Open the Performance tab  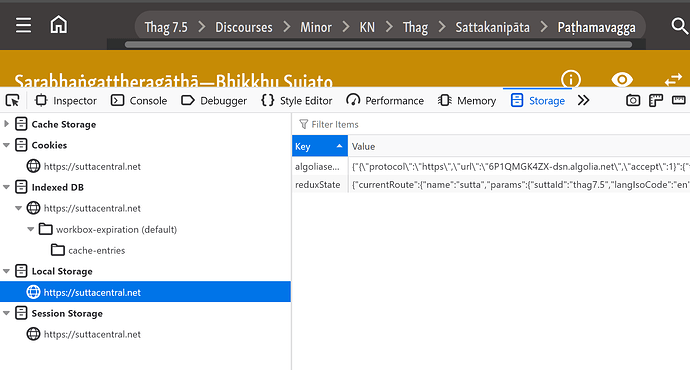[385, 101]
